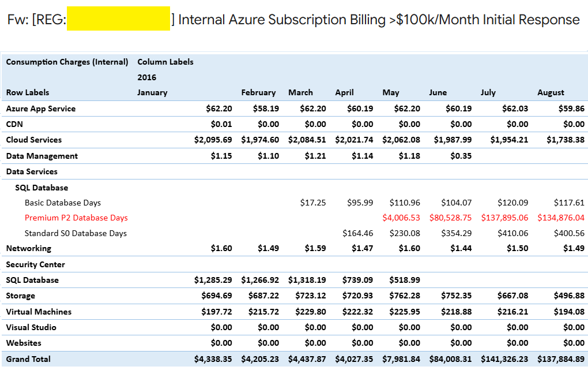The height and width of the screenshot is (370, 588).
Task: Click the 'CDN' row label
Action: point(14,124)
